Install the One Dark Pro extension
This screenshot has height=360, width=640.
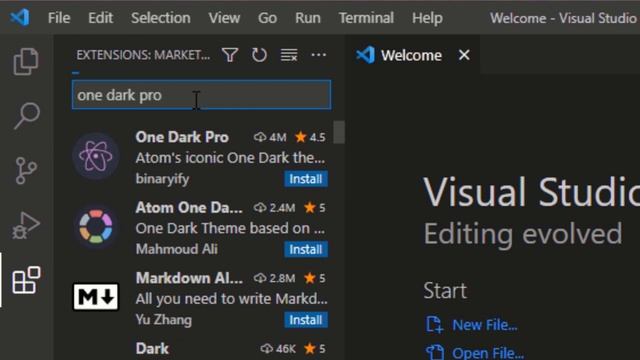(306, 179)
